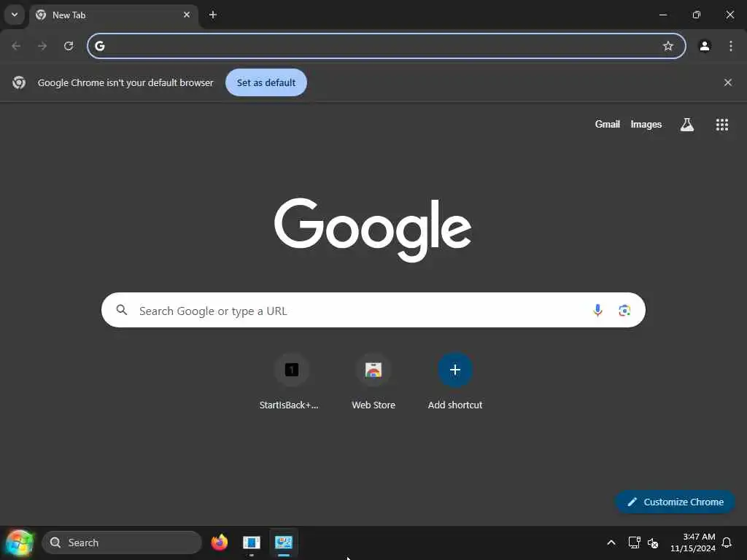Open the Images link

pyautogui.click(x=646, y=124)
